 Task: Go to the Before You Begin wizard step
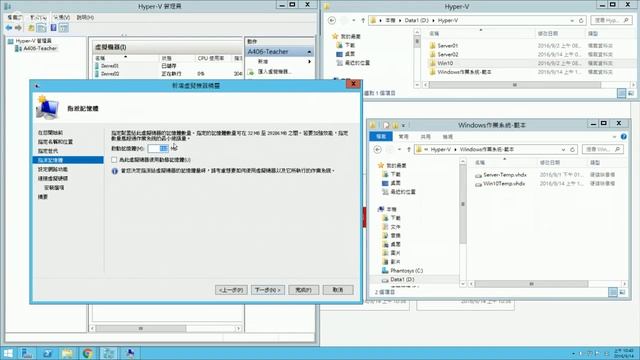pos(51,133)
